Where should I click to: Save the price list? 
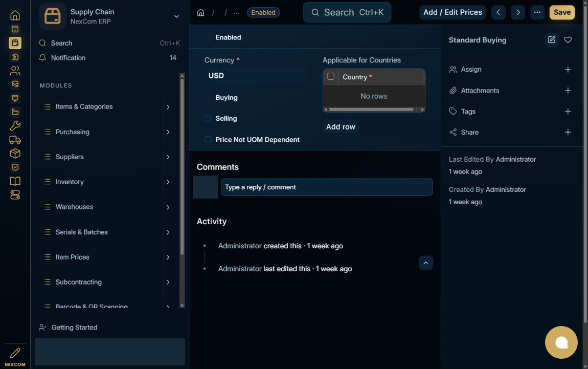coord(562,12)
